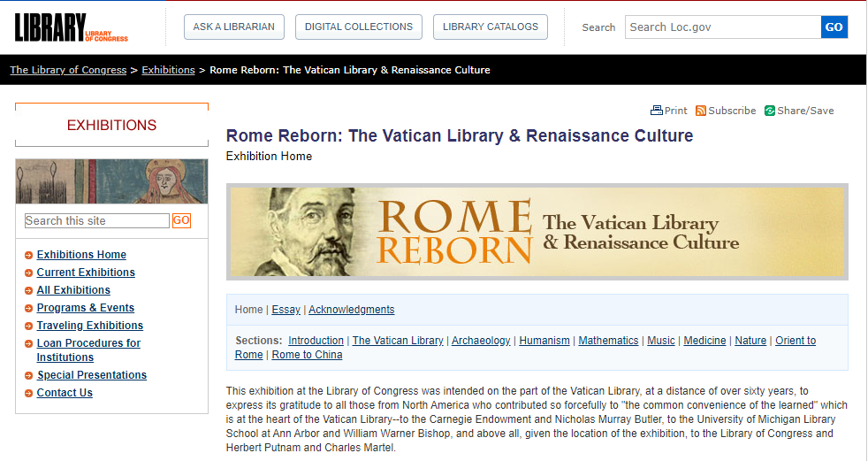Open the Acknowledgments link
Image resolution: width=868 pixels, height=461 pixels.
tap(351, 310)
